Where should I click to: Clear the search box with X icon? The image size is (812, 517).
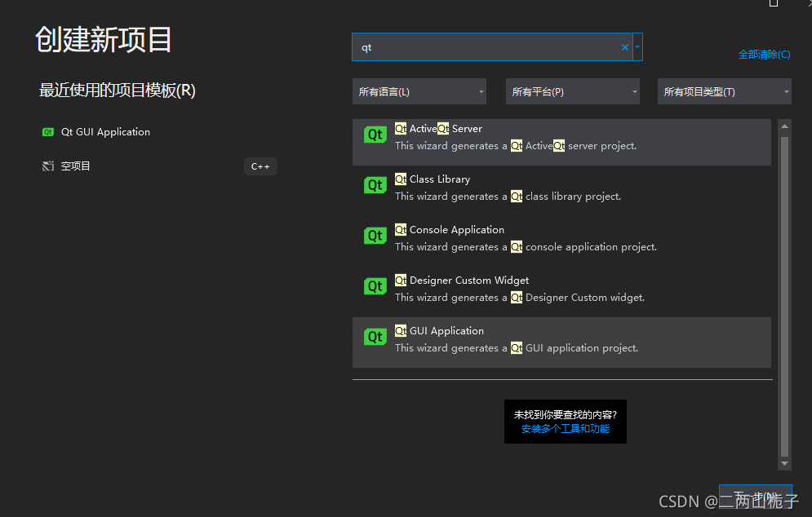coord(625,47)
